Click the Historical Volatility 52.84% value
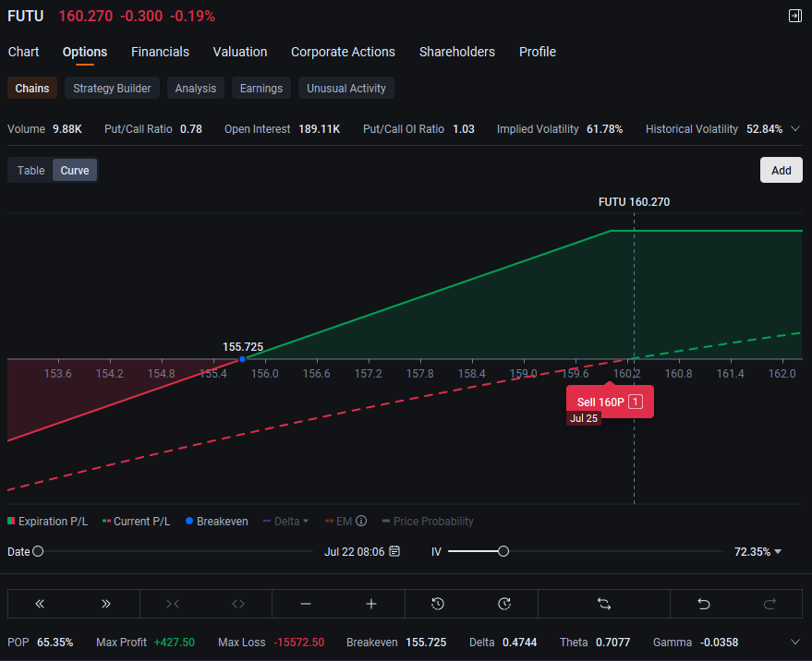This screenshot has height=661, width=812. point(764,129)
